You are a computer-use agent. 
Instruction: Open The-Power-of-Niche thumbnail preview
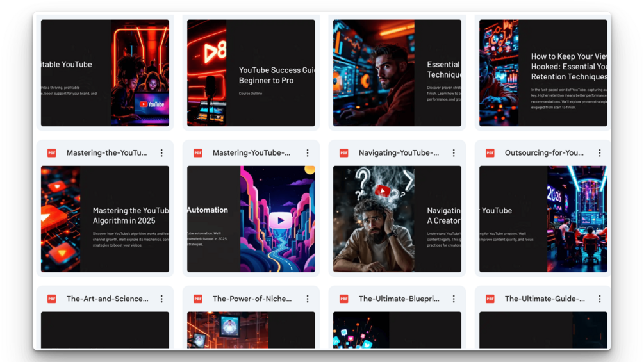[251, 330]
